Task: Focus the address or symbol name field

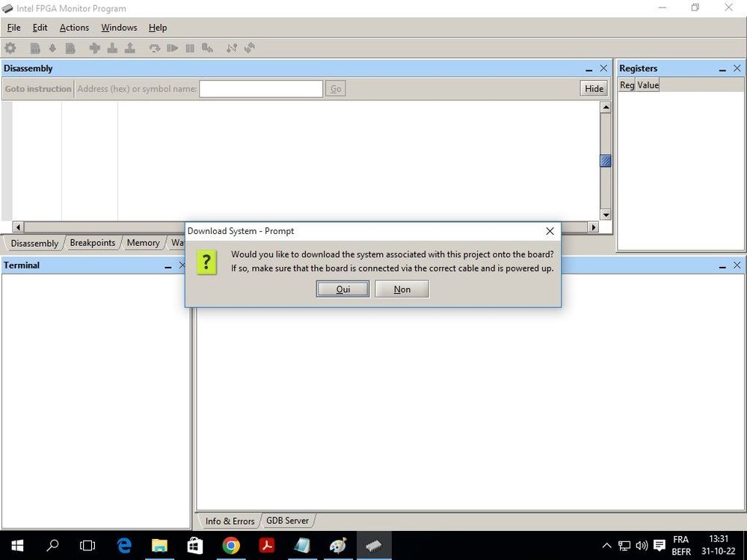Action: 261,88
